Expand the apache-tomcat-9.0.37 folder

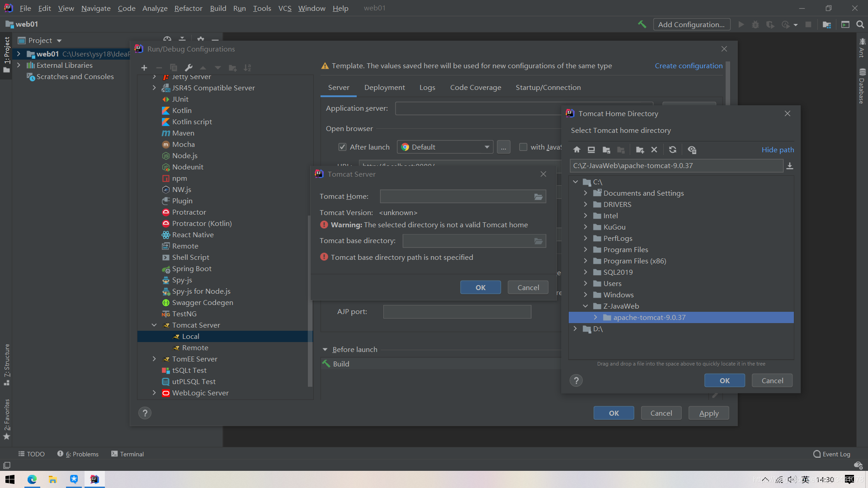click(x=595, y=317)
